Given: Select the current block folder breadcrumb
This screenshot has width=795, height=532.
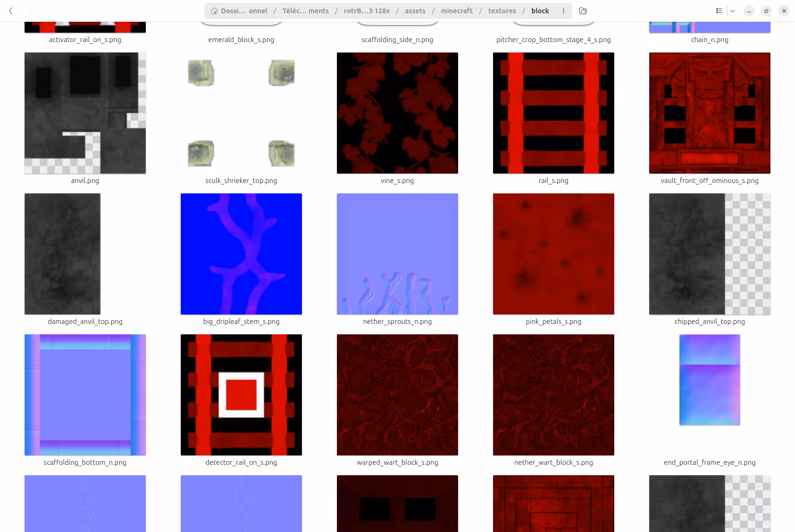Looking at the screenshot, I should pyautogui.click(x=540, y=11).
